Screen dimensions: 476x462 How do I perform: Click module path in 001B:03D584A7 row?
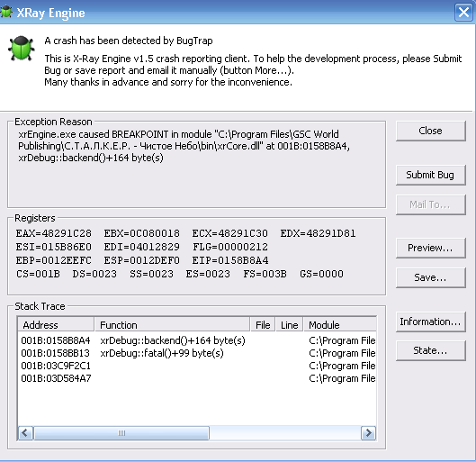point(342,378)
